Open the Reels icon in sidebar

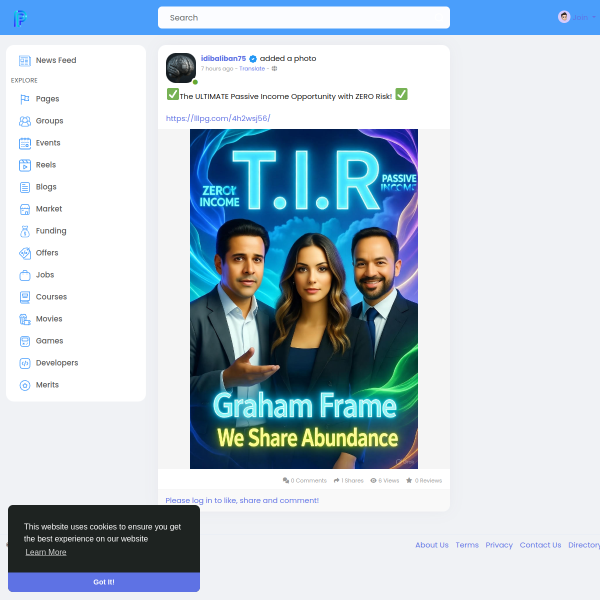[25, 165]
